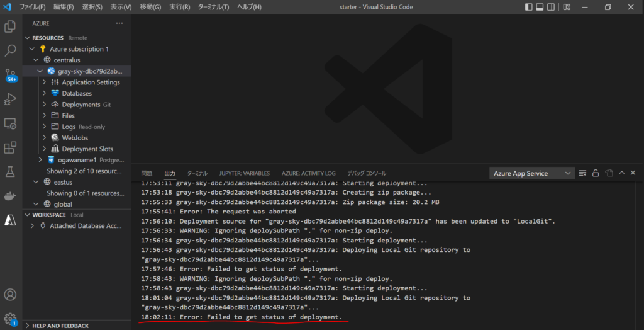Open Run and Debug view
Image resolution: width=644 pixels, height=330 pixels.
10,99
